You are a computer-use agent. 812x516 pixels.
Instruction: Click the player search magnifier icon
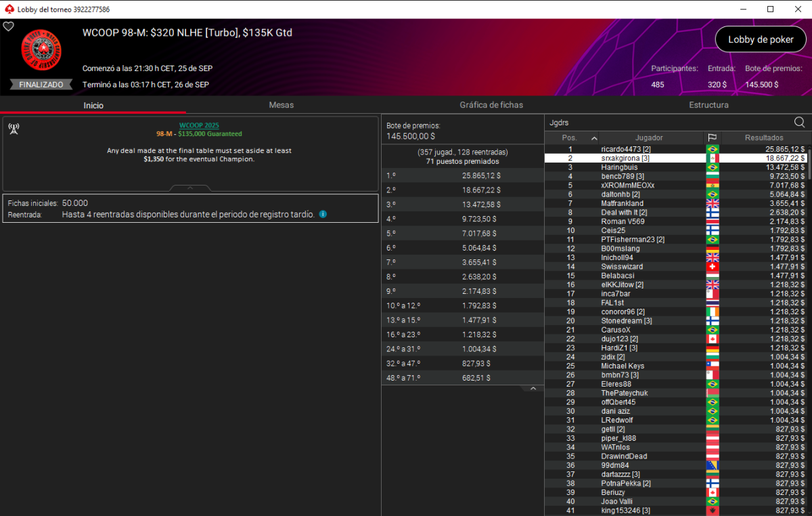coord(799,123)
